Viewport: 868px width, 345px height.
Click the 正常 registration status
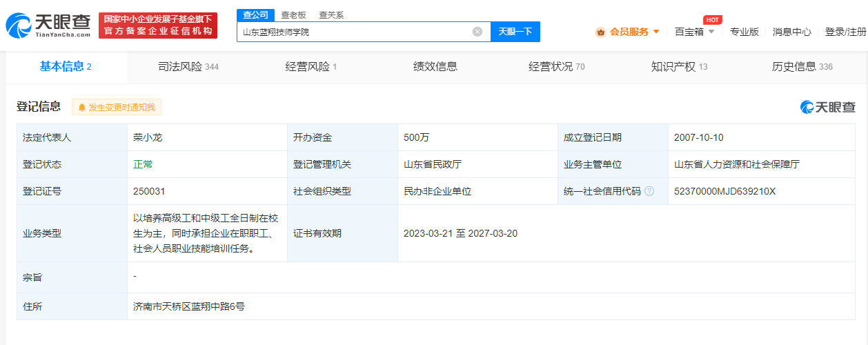pyautogui.click(x=143, y=164)
